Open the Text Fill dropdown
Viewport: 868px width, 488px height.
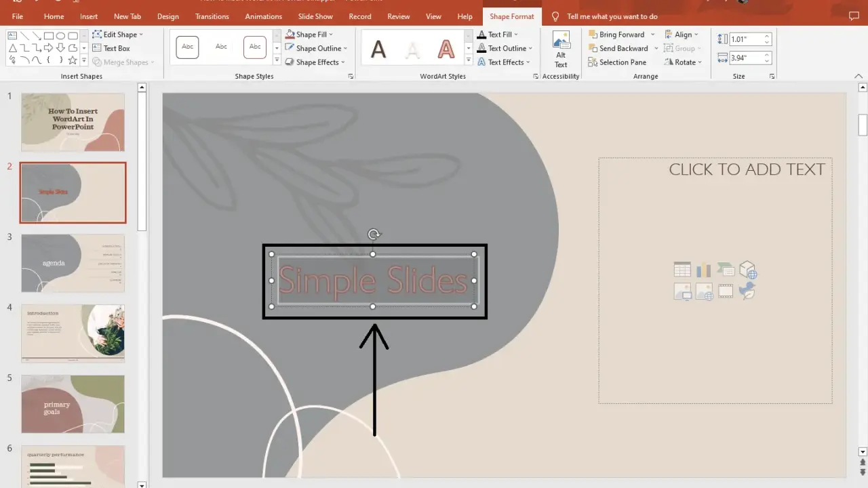[498, 35]
